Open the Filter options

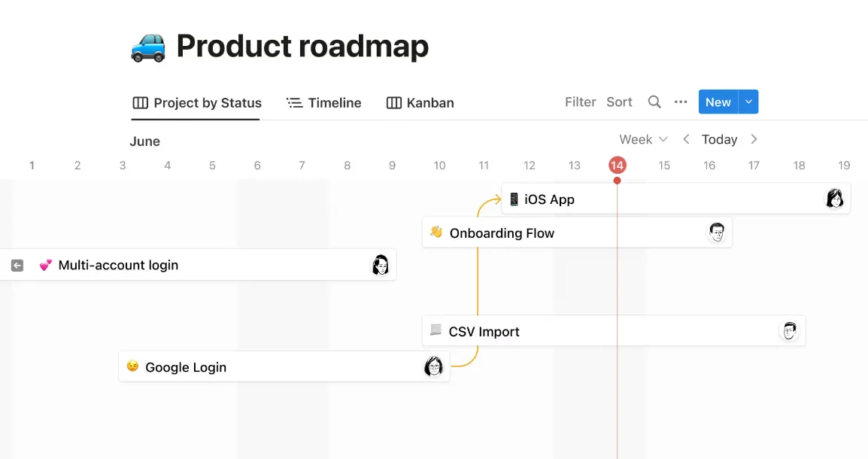pos(580,102)
